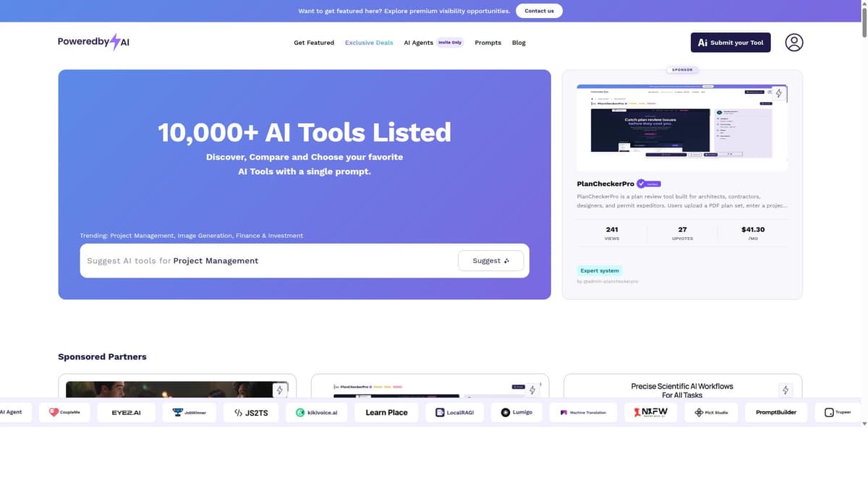The image size is (868, 488).
Task: Click the page scrollbar down arrow
Action: tap(864, 423)
